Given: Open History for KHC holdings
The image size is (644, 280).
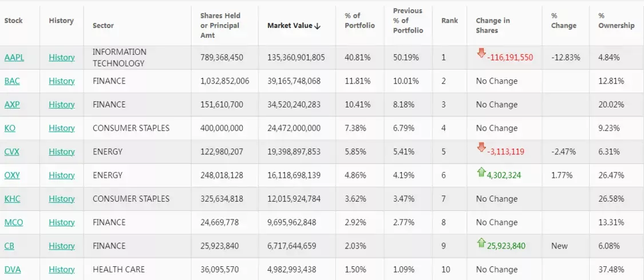Looking at the screenshot, I should click(x=62, y=199).
